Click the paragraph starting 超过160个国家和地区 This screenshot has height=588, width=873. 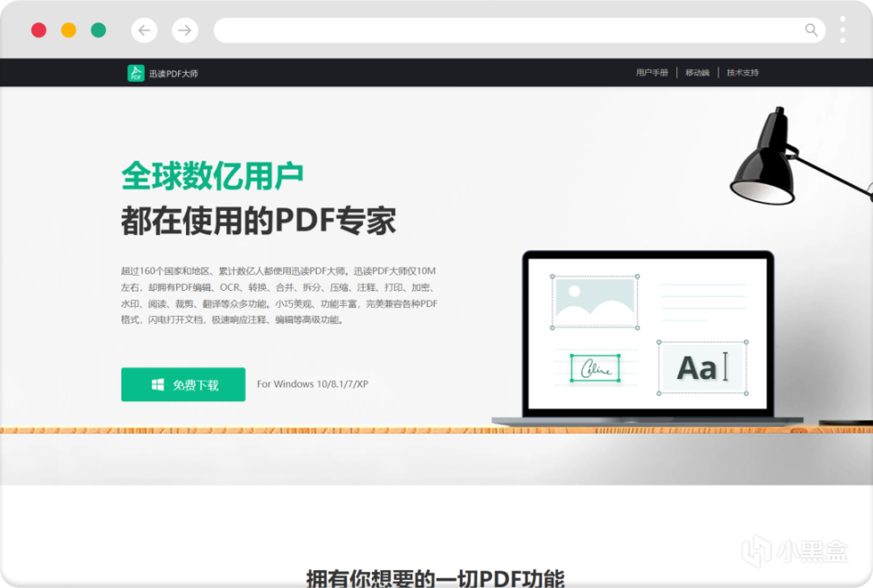click(x=279, y=295)
